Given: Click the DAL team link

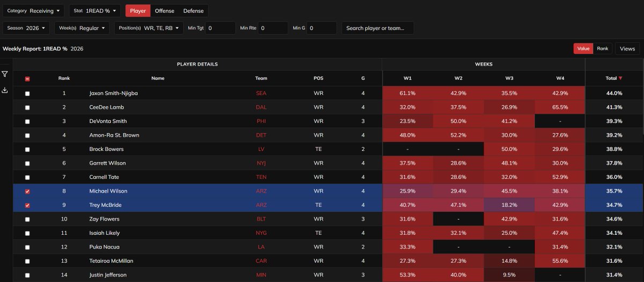Looking at the screenshot, I should tap(261, 107).
